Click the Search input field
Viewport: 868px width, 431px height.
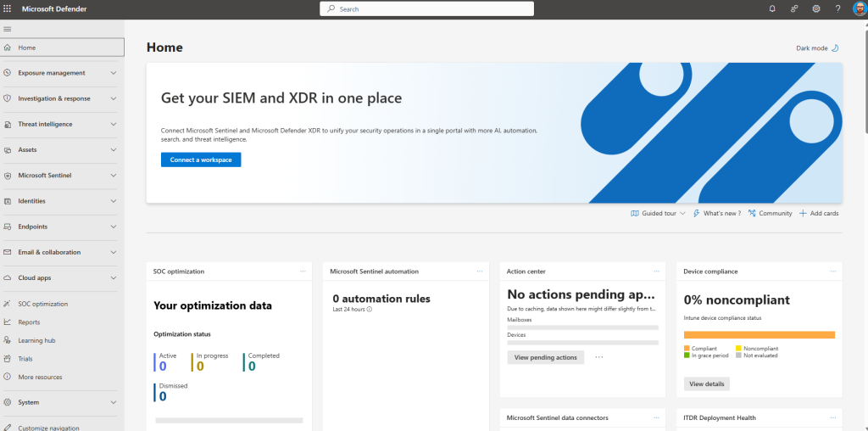pyautogui.click(x=427, y=8)
